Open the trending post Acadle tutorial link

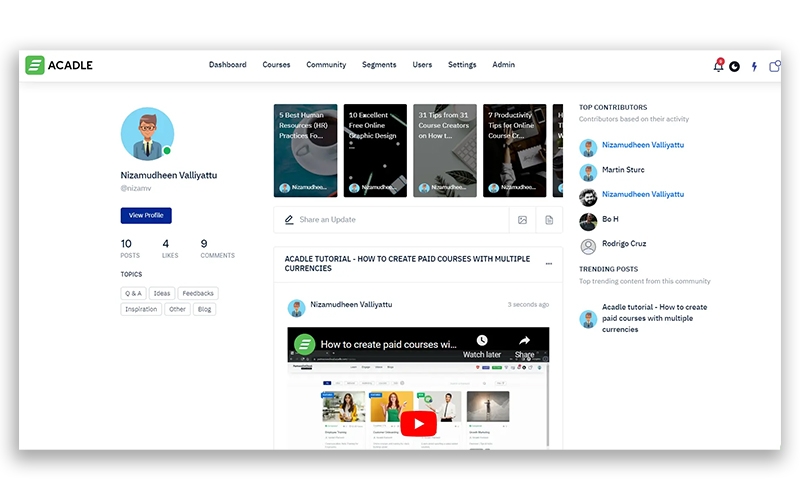coord(655,318)
